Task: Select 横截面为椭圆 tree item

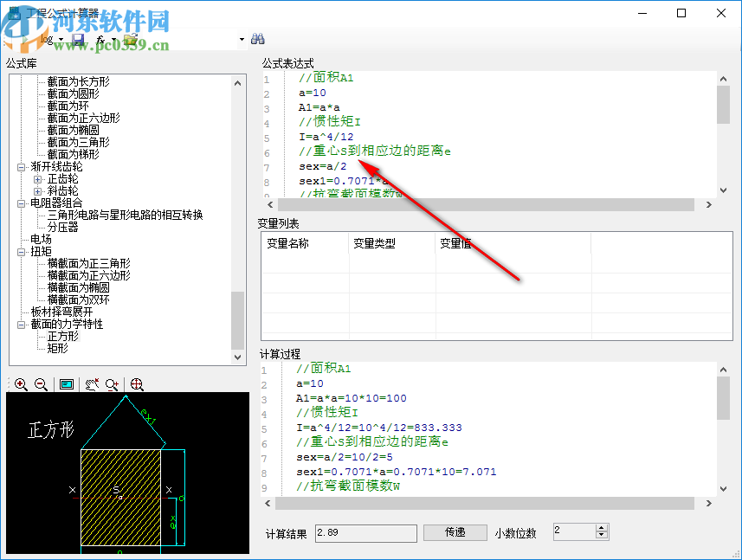Action: [x=78, y=287]
